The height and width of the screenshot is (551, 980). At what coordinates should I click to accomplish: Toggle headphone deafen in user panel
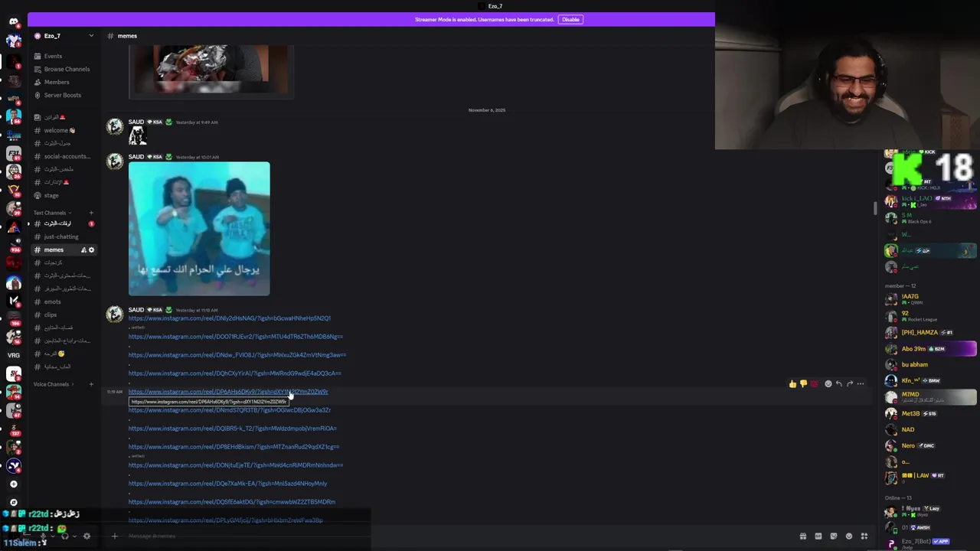click(x=64, y=536)
